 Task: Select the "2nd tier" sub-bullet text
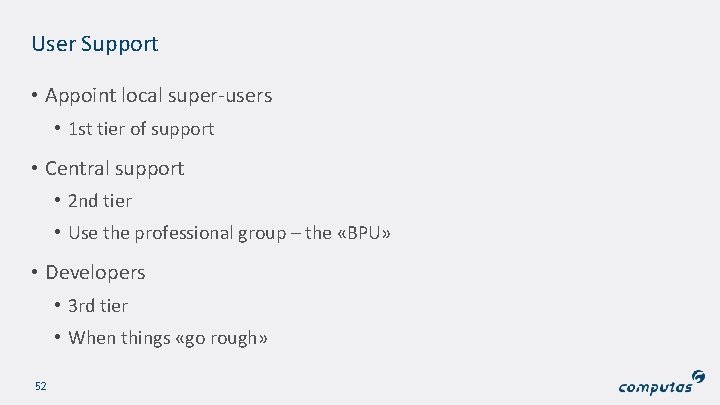point(100,201)
